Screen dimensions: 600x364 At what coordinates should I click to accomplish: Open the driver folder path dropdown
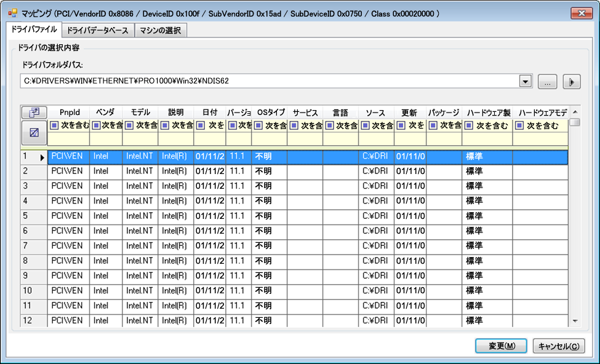tap(525, 81)
